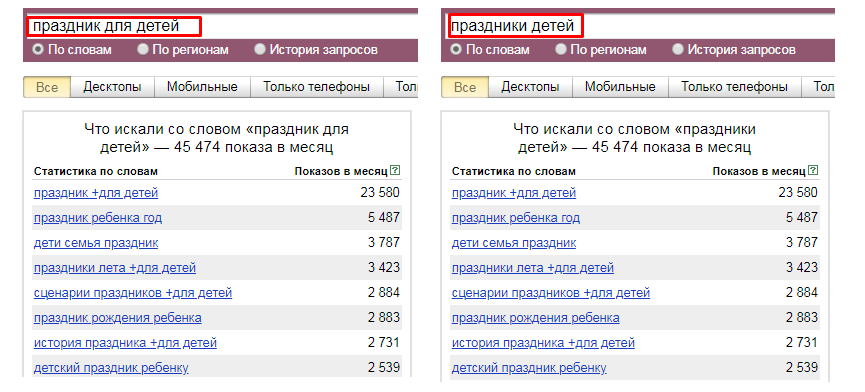Click 'праздник рождения ребенка' link in right list

click(x=536, y=318)
